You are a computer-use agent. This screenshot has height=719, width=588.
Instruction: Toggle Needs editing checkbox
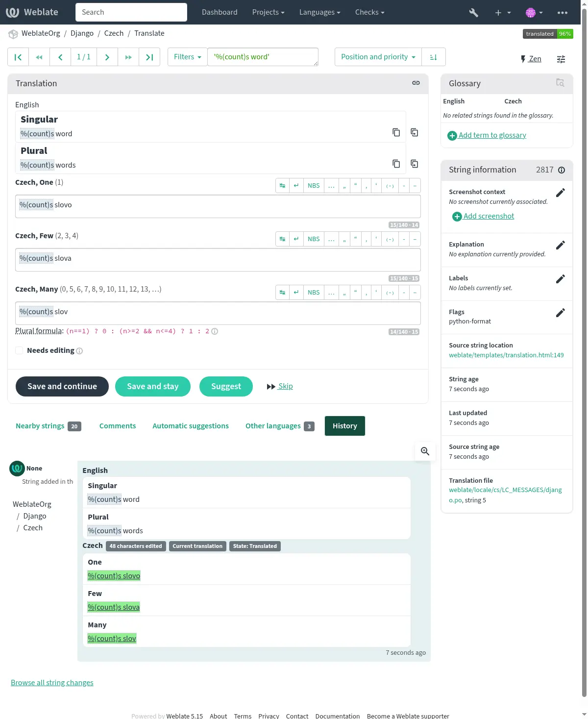coord(19,350)
